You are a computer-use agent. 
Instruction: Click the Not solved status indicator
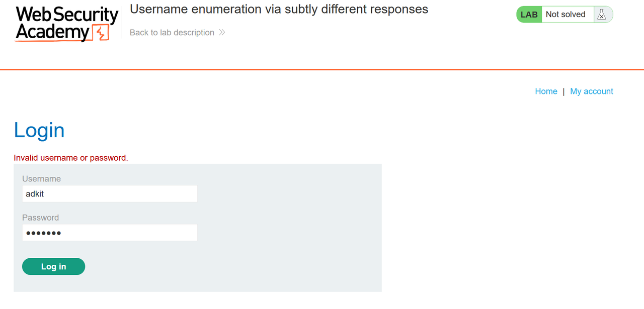pyautogui.click(x=567, y=14)
